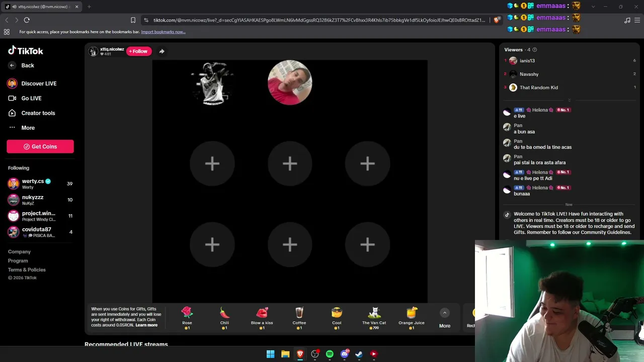Share the live stream via arrow icon

(x=162, y=51)
